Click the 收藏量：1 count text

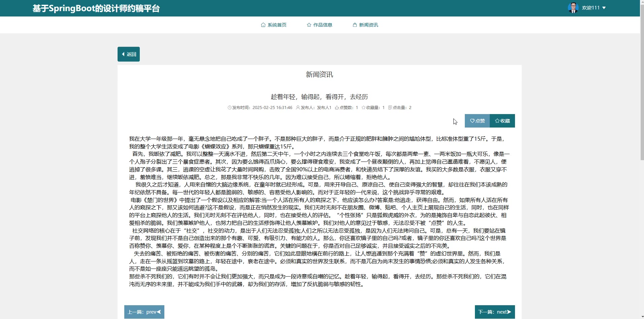pos(375,108)
